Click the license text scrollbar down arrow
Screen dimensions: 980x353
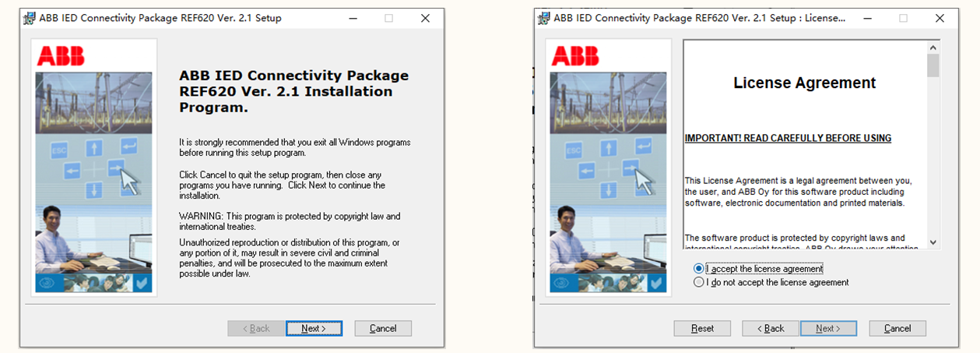click(933, 242)
